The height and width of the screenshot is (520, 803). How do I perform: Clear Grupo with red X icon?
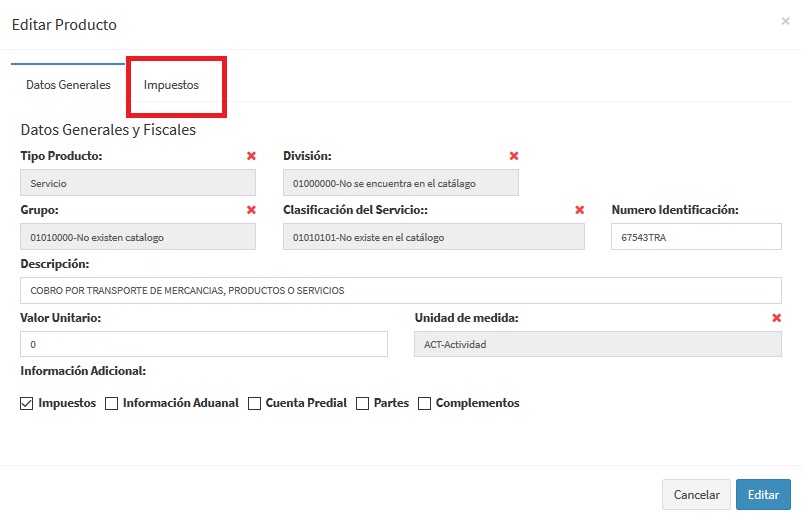[x=251, y=210]
